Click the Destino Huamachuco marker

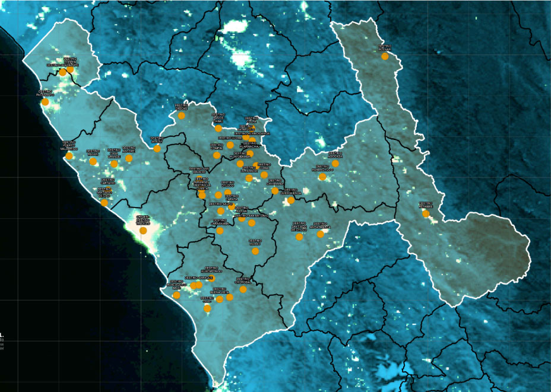322,177
